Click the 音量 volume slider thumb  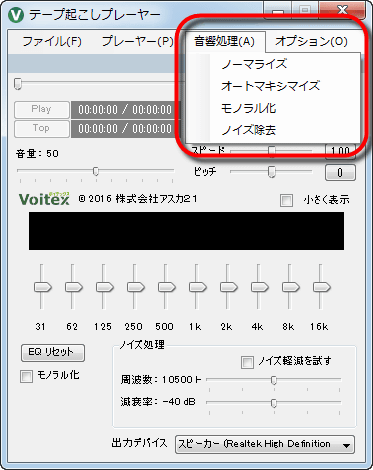(96, 171)
